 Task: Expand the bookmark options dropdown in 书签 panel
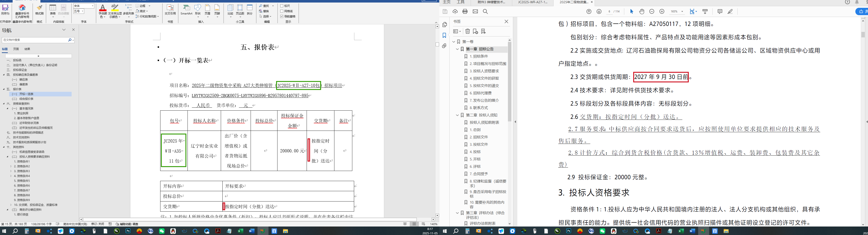[457, 31]
